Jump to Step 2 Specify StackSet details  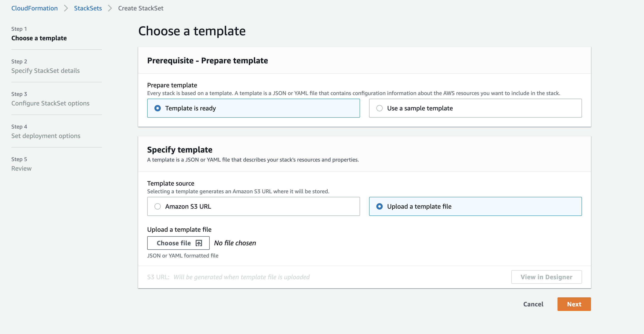coord(45,71)
